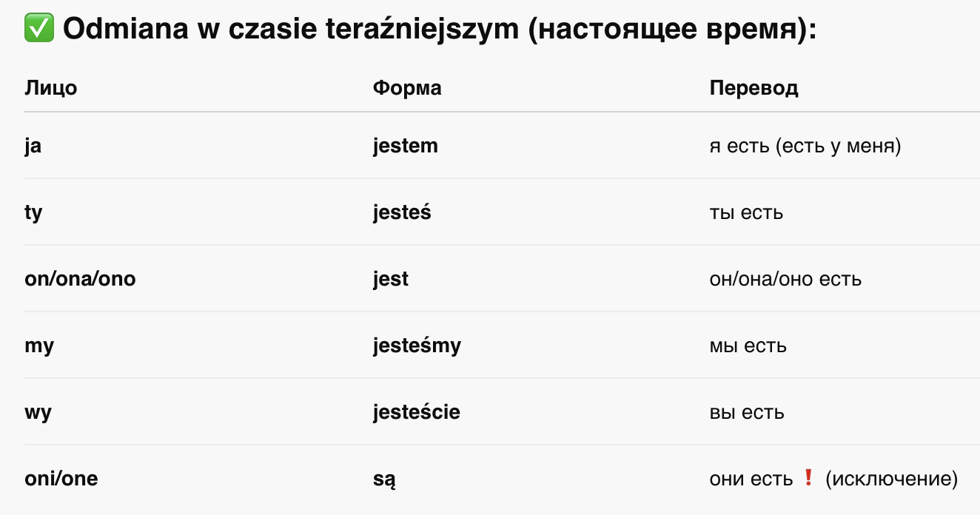Click translation 'я есть (есть у меня)'
The width and height of the screenshot is (980, 515).
pos(805,147)
